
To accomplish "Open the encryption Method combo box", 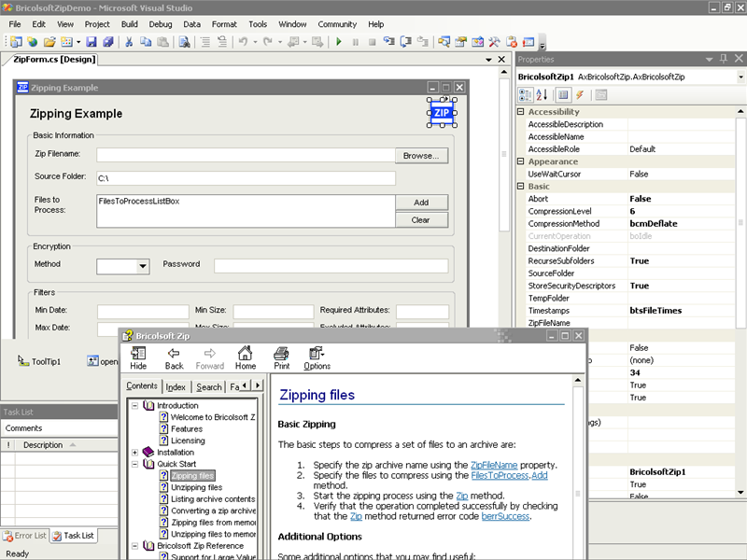I will (143, 266).
